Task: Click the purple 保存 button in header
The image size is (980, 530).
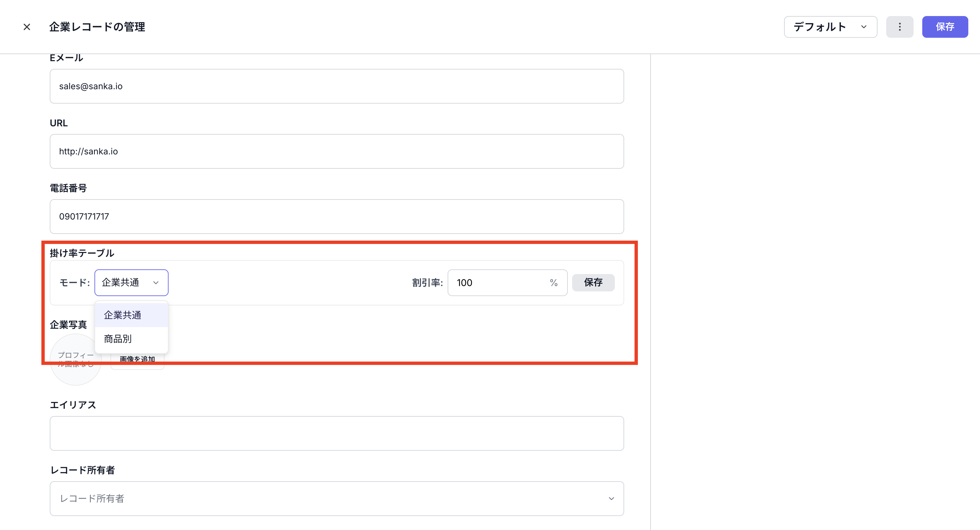Action: 945,27
